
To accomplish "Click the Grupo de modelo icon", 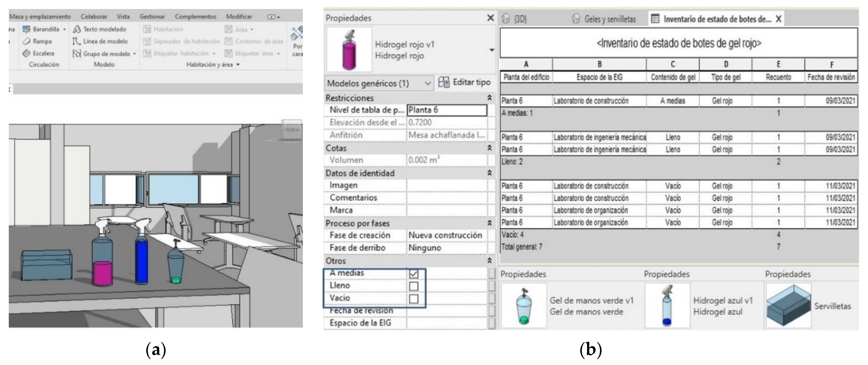I will coord(77,53).
